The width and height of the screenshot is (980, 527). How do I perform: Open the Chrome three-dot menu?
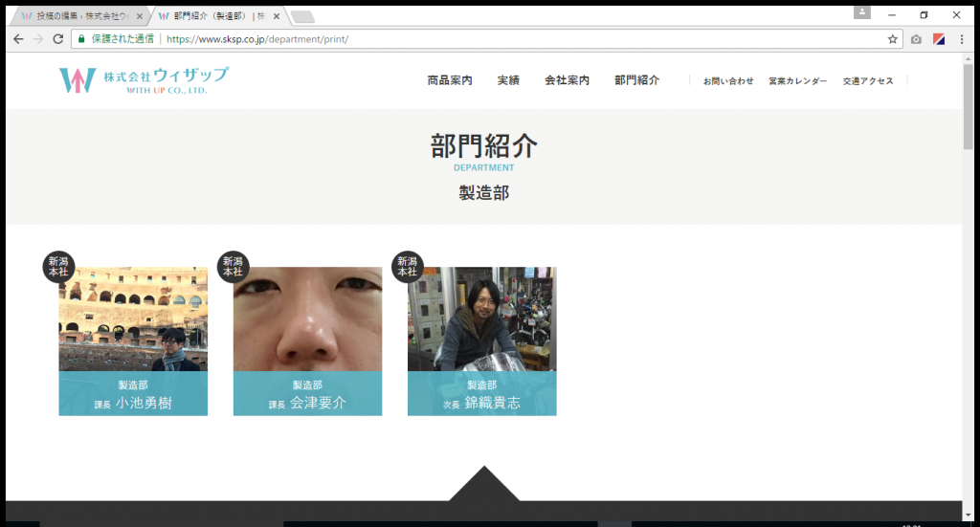click(961, 39)
